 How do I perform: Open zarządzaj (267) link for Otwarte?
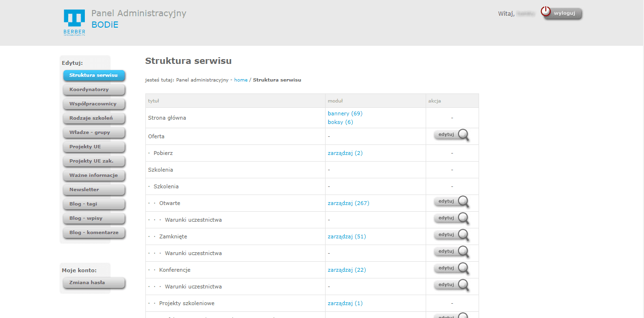click(x=348, y=203)
